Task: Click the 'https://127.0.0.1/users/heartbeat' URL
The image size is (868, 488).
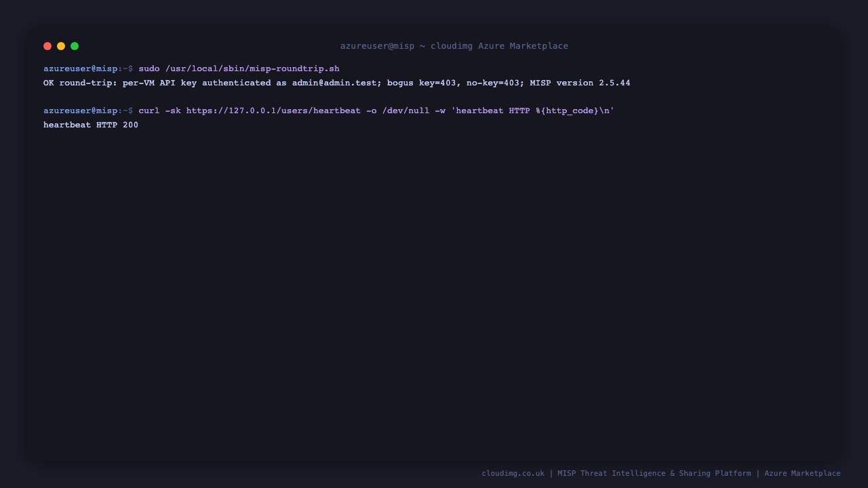Action: (x=273, y=110)
